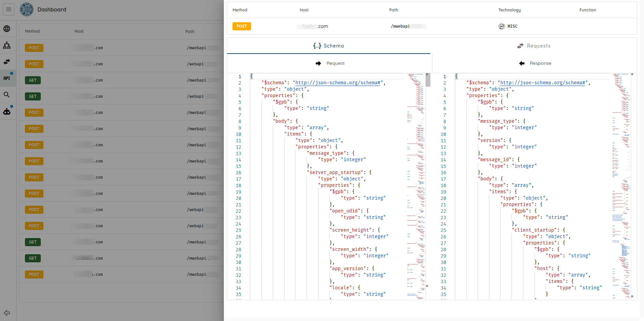
Task: Click "server_app_startup" in Request schema
Action: tap(336, 172)
